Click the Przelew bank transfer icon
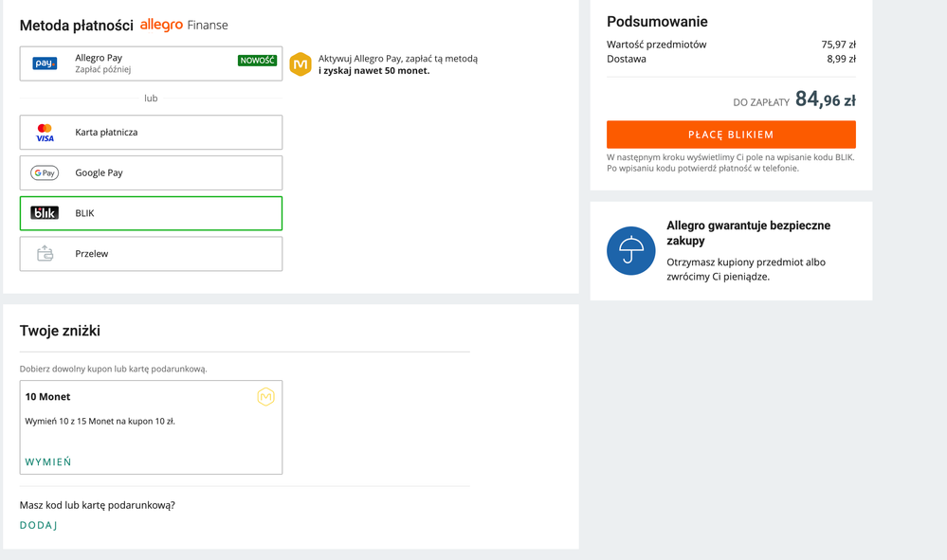This screenshot has height=560, width=947. [45, 253]
